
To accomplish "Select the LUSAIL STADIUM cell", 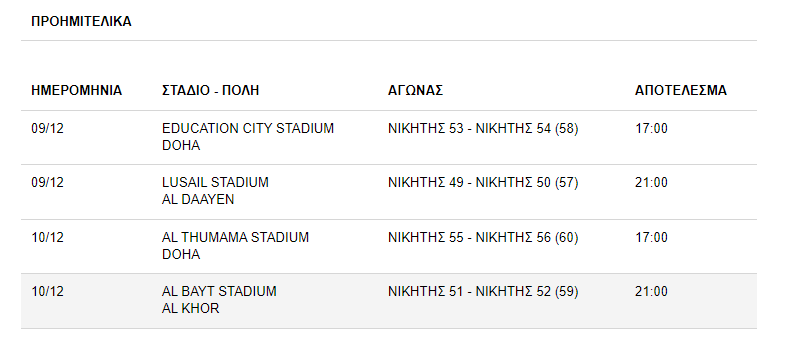I will (x=215, y=191).
